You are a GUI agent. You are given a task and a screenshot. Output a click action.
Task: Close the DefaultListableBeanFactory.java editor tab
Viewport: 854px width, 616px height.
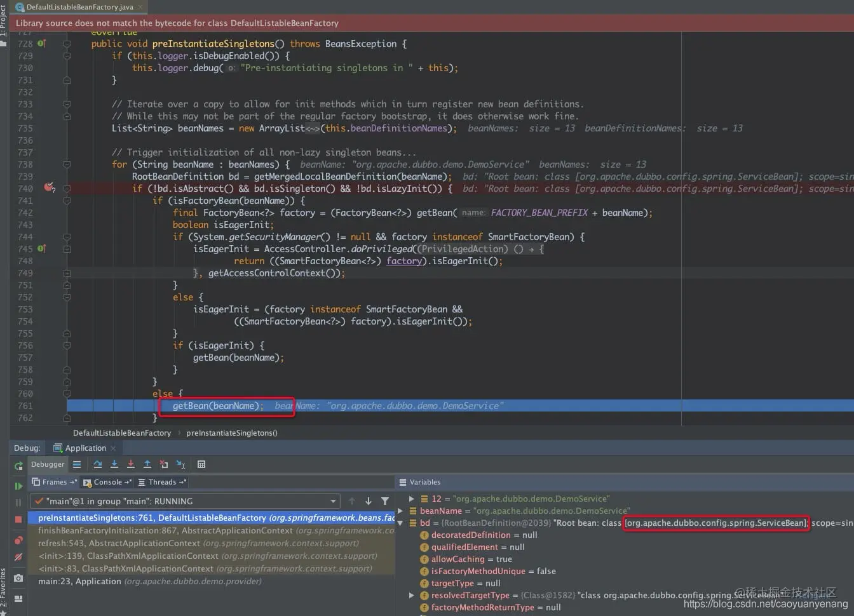click(x=139, y=7)
